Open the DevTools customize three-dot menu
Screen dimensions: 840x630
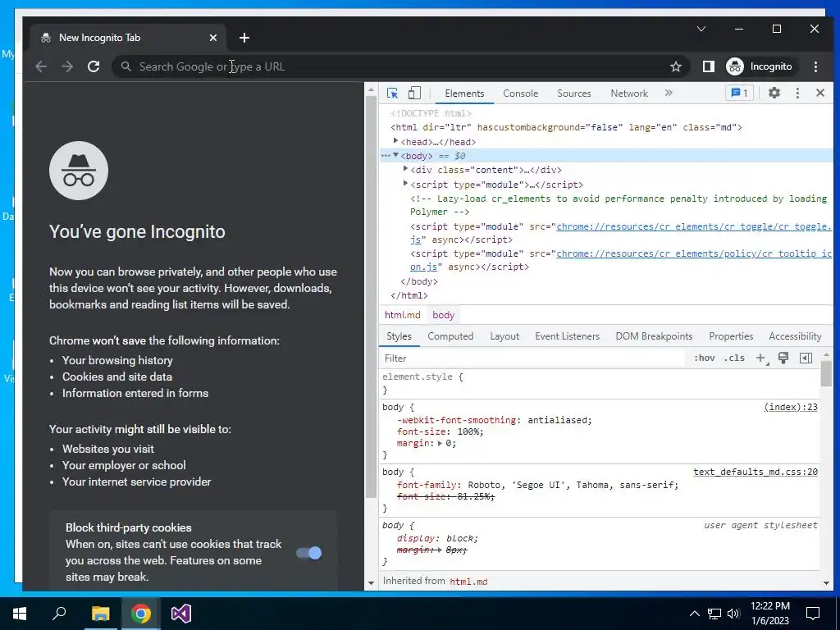[x=797, y=94]
